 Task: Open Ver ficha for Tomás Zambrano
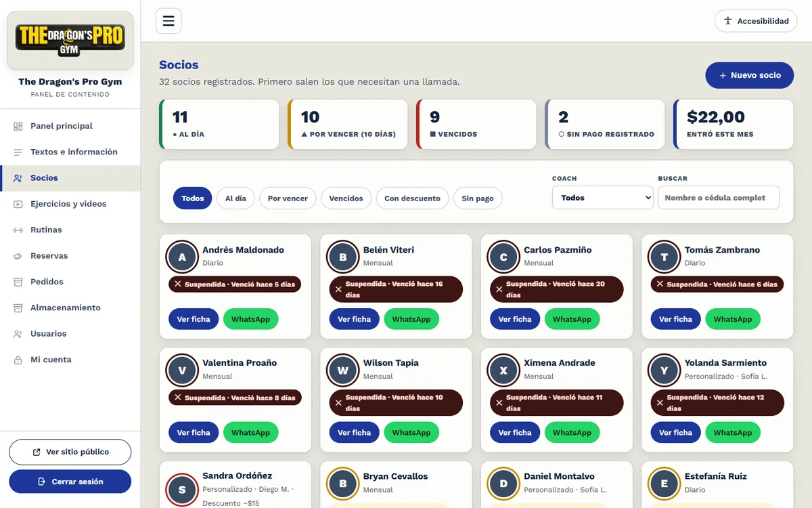[676, 320]
